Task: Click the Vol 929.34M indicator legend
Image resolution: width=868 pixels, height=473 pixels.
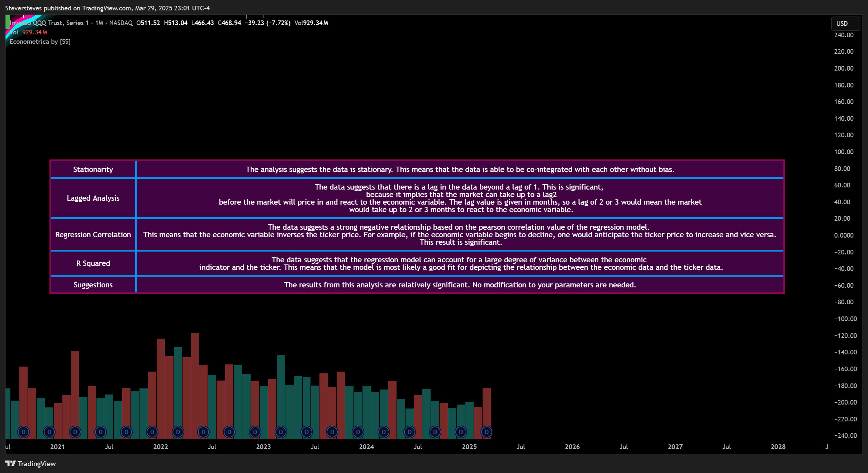Action: point(28,32)
